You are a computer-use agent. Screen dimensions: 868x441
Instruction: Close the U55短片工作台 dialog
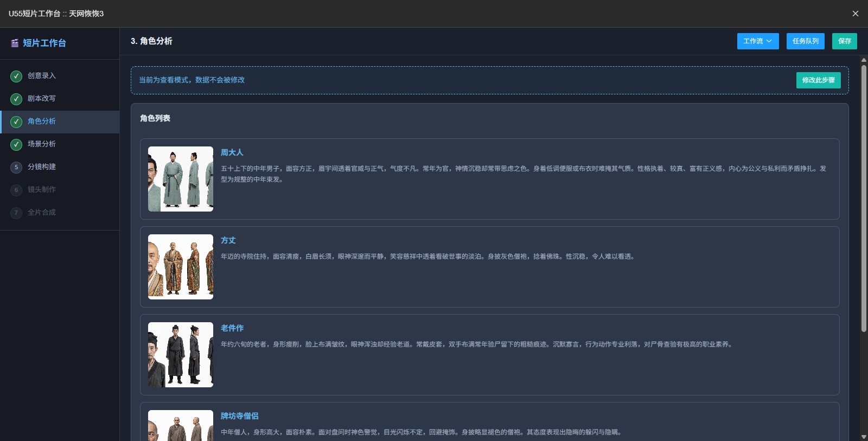pos(856,14)
